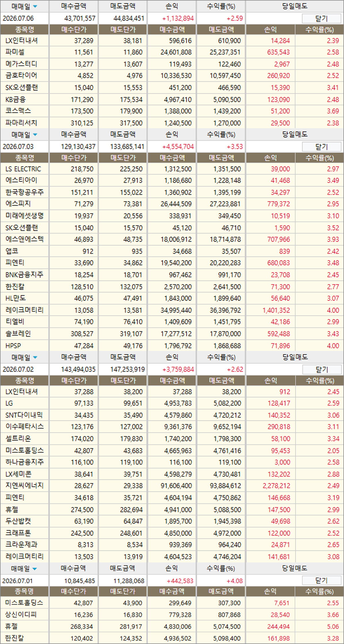Select the SNT다이내믹 stock name

click(x=24, y=415)
